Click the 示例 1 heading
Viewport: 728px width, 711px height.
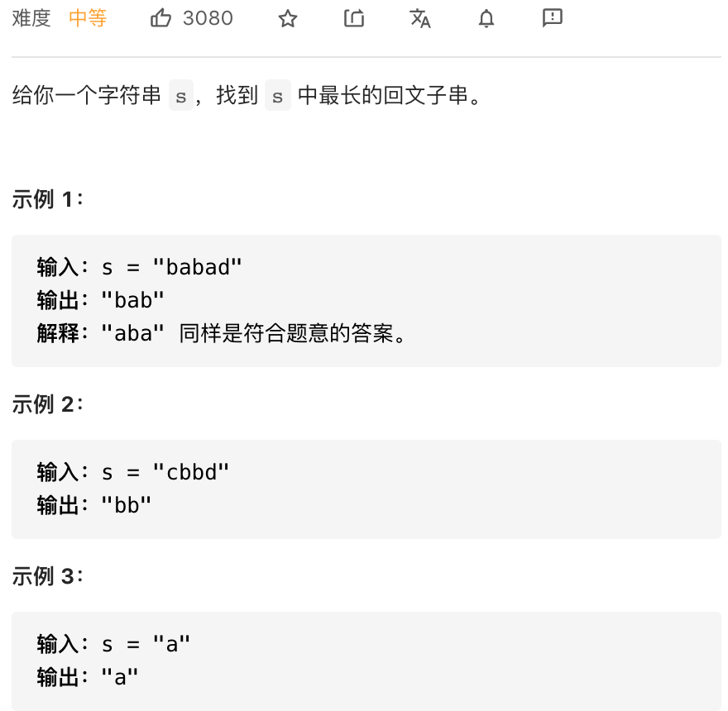click(47, 199)
